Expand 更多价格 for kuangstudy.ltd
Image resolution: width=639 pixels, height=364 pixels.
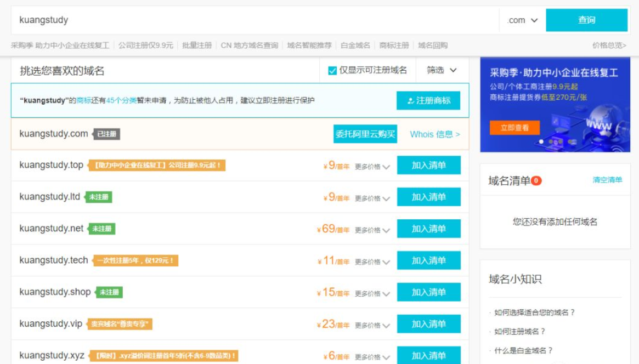[372, 198]
